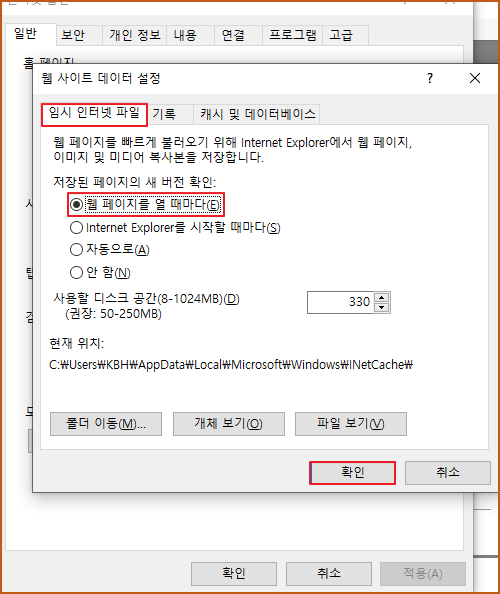Click 취소 in the data settings dialog

tap(448, 473)
